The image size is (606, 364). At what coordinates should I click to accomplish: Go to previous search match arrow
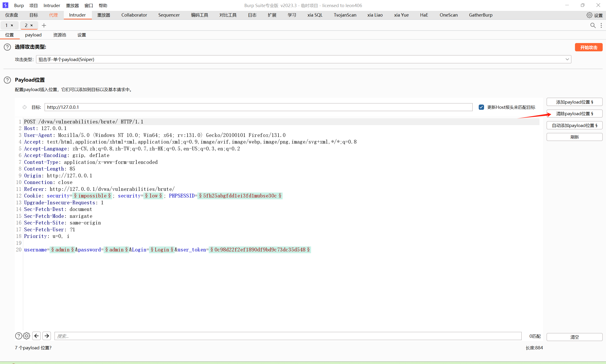pyautogui.click(x=36, y=336)
